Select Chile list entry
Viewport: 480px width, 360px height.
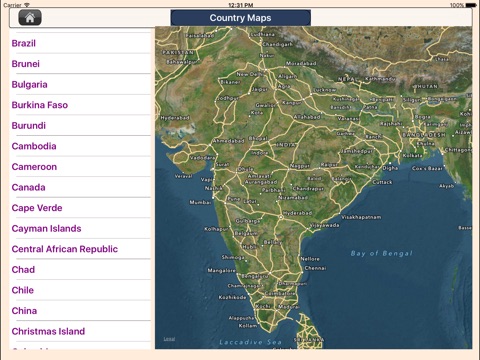pos(80,290)
